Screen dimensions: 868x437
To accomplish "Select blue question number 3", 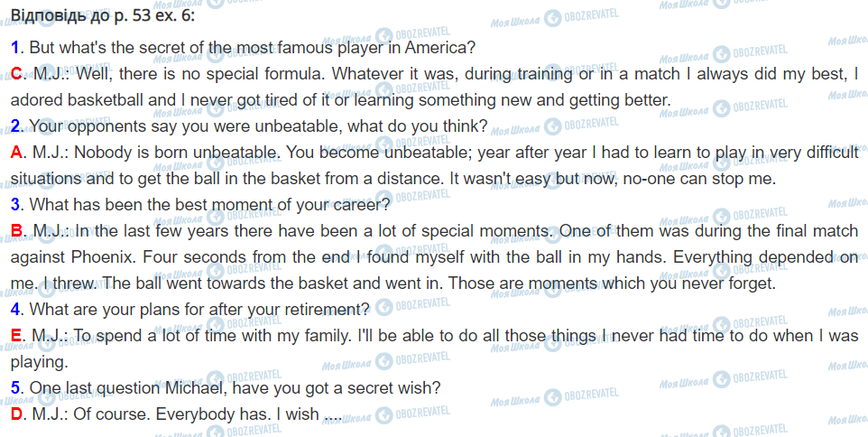I will (x=16, y=204).
